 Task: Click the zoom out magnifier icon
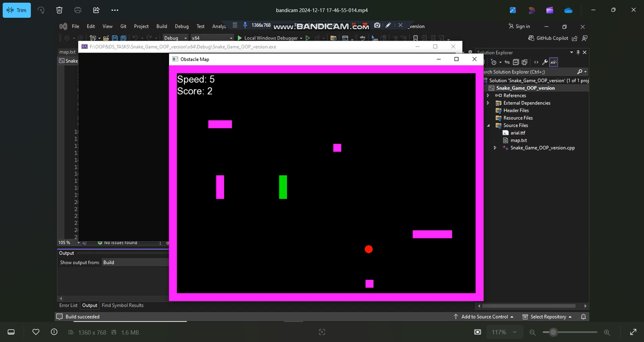coord(532,332)
